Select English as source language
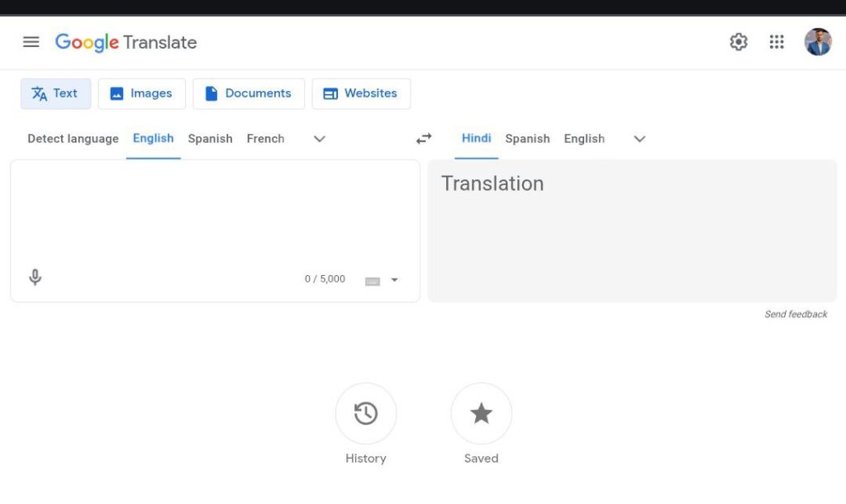Screen dimensions: 846x504 pyautogui.click(x=153, y=139)
